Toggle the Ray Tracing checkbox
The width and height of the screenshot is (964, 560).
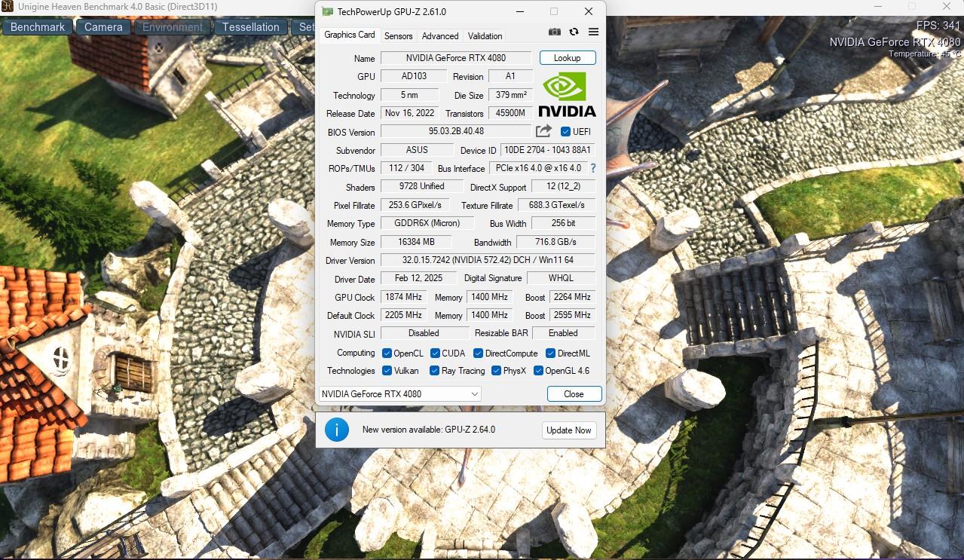[x=434, y=371]
